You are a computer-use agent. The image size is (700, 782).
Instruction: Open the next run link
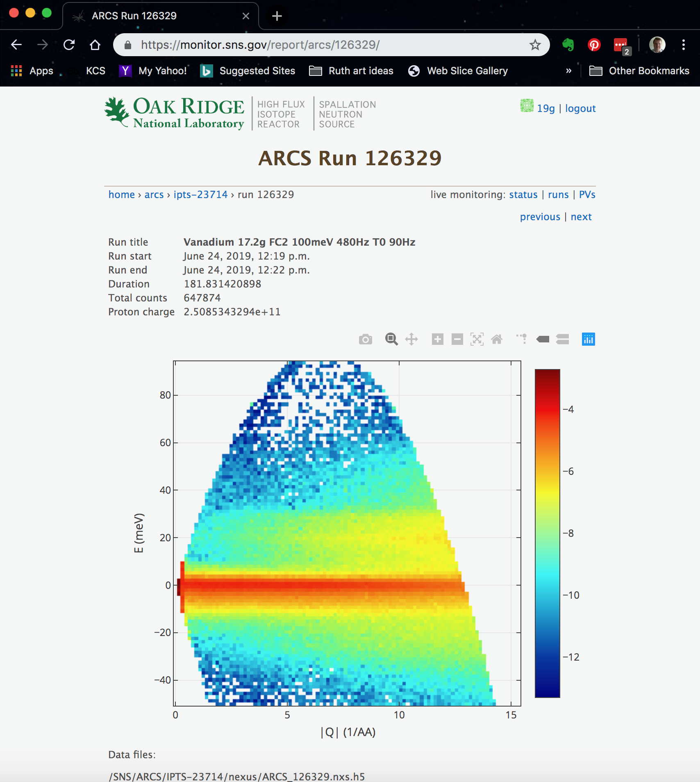pyautogui.click(x=581, y=217)
